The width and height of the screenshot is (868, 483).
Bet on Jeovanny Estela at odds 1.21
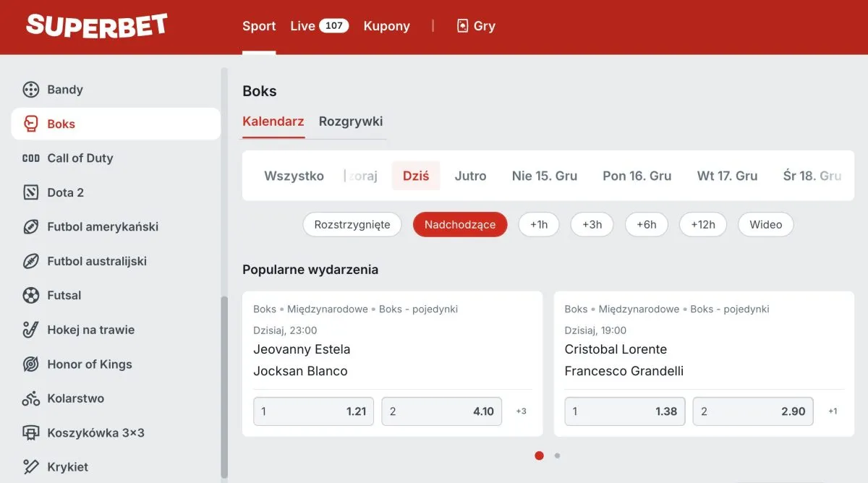click(313, 411)
